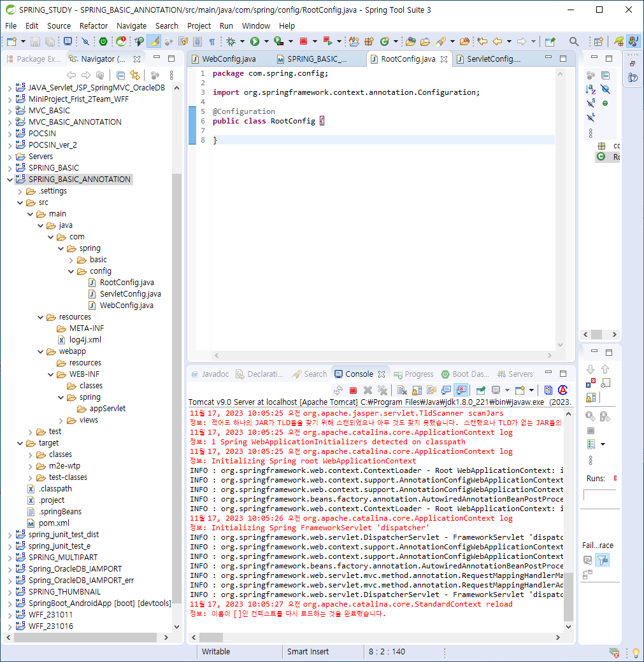The image size is (644, 662).
Task: Switch to WebConfig.java editor tab
Action: pyautogui.click(x=229, y=59)
